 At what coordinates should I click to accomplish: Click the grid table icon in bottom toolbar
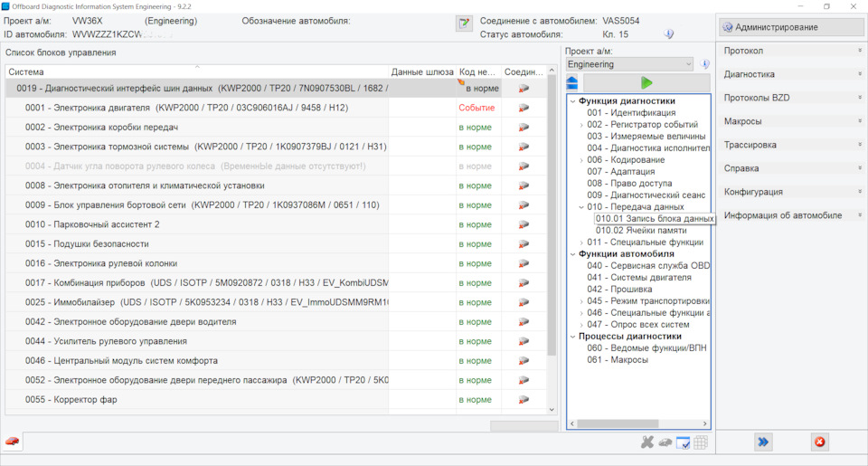tap(701, 442)
